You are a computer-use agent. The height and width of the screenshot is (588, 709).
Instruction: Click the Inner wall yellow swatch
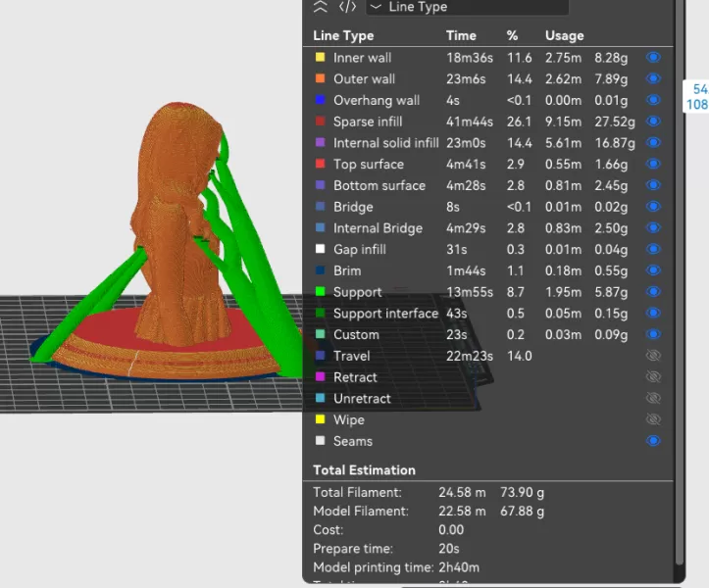(320, 57)
